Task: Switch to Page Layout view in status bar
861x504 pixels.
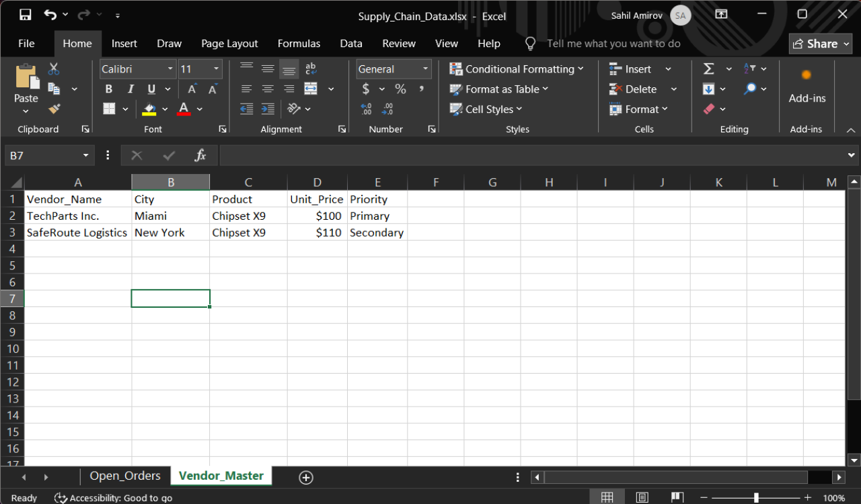Action: (642, 497)
